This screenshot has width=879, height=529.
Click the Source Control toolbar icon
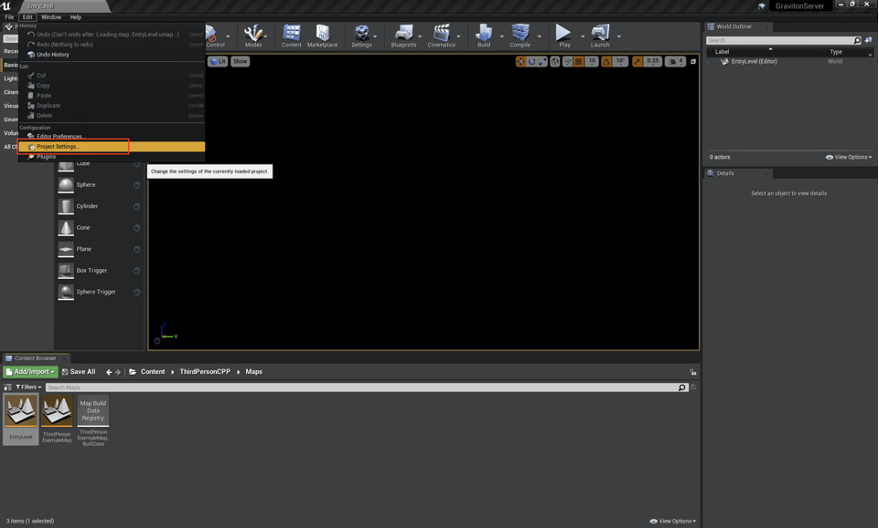point(215,35)
